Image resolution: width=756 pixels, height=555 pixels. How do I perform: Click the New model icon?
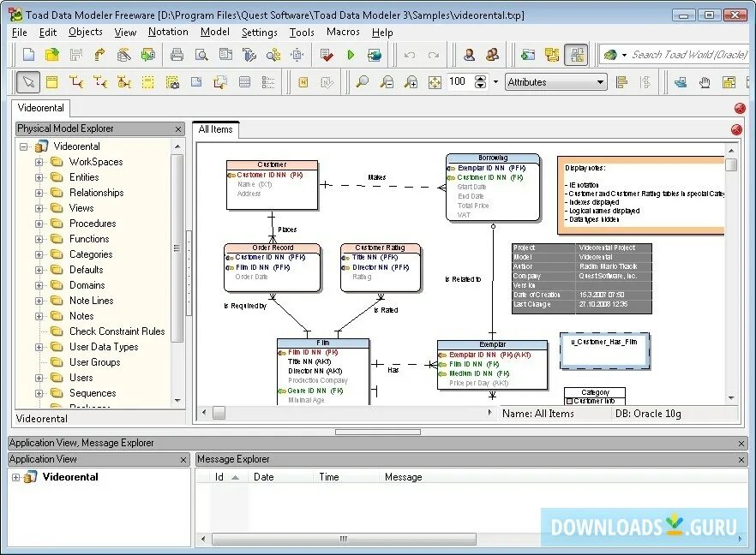point(28,55)
